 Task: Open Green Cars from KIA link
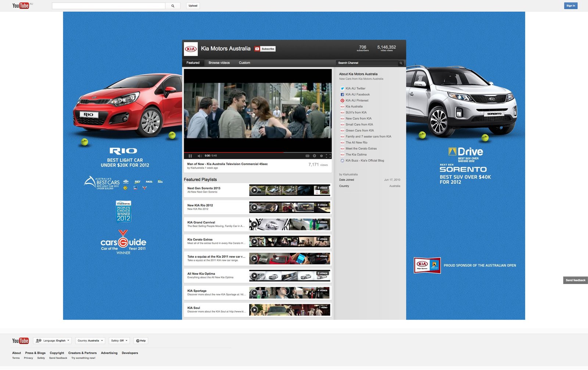pos(359,130)
